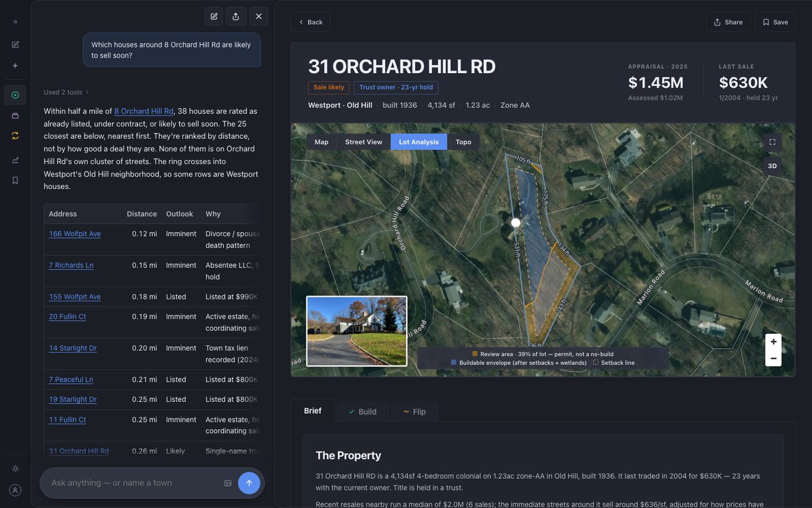Open the Build tab
Image resolution: width=812 pixels, height=508 pixels.
pos(362,412)
